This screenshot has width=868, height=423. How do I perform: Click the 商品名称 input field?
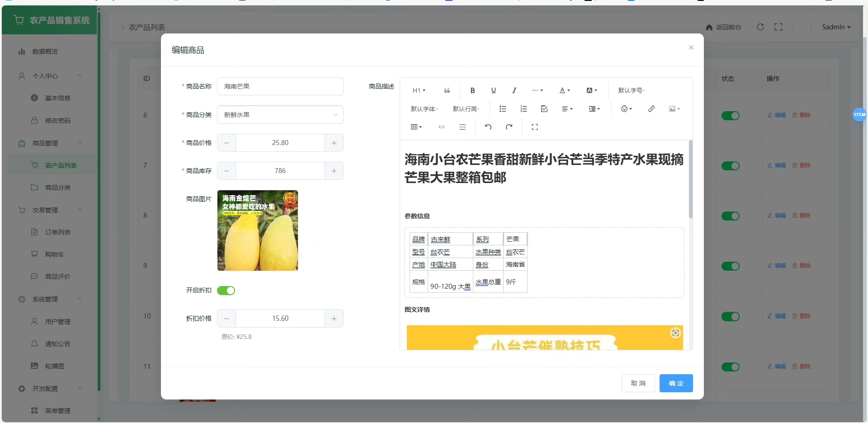point(280,86)
